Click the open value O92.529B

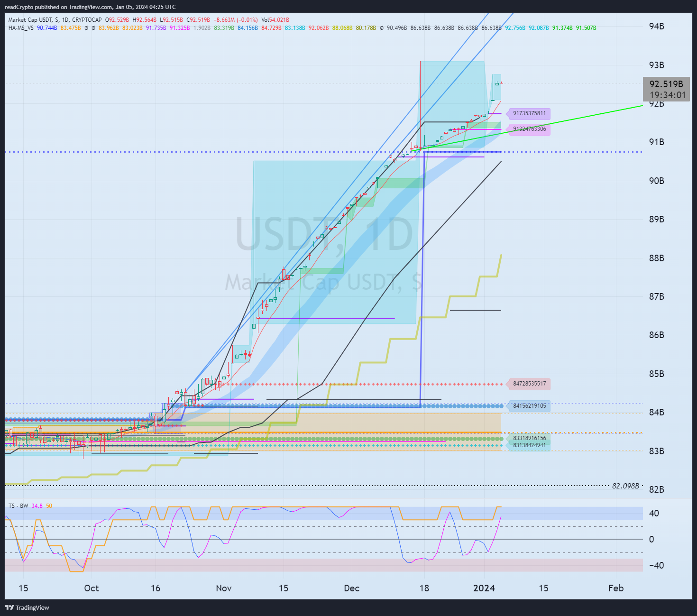click(x=117, y=20)
